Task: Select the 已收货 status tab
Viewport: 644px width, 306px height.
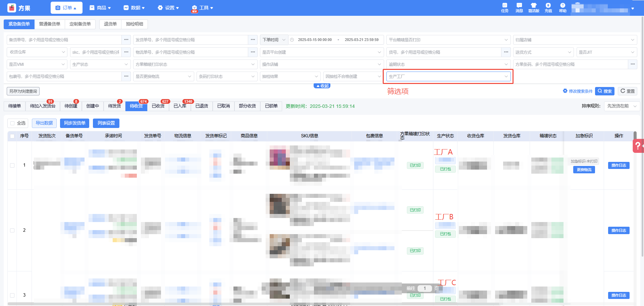Action: (158, 106)
